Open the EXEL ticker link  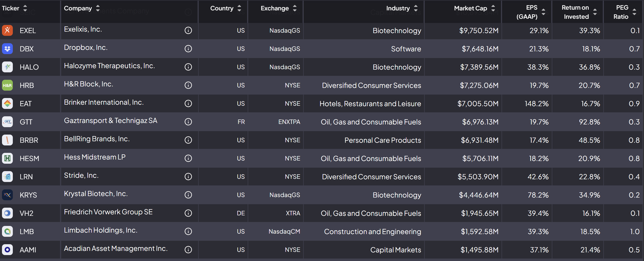28,31
